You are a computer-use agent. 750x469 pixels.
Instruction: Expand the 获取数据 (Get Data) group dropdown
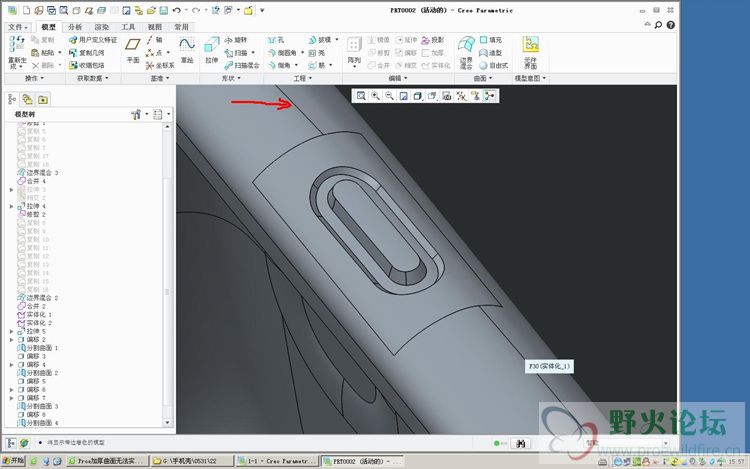[x=93, y=78]
